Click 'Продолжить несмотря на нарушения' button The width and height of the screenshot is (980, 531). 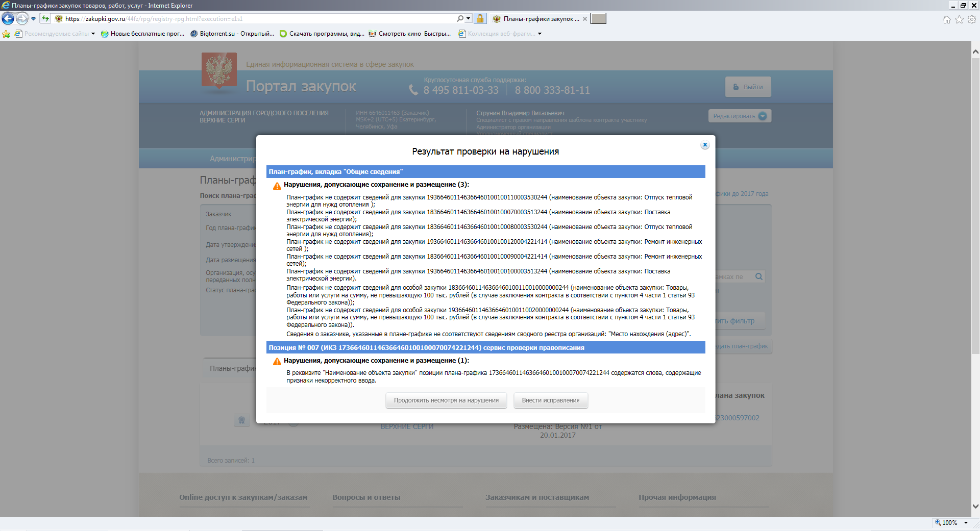446,400
